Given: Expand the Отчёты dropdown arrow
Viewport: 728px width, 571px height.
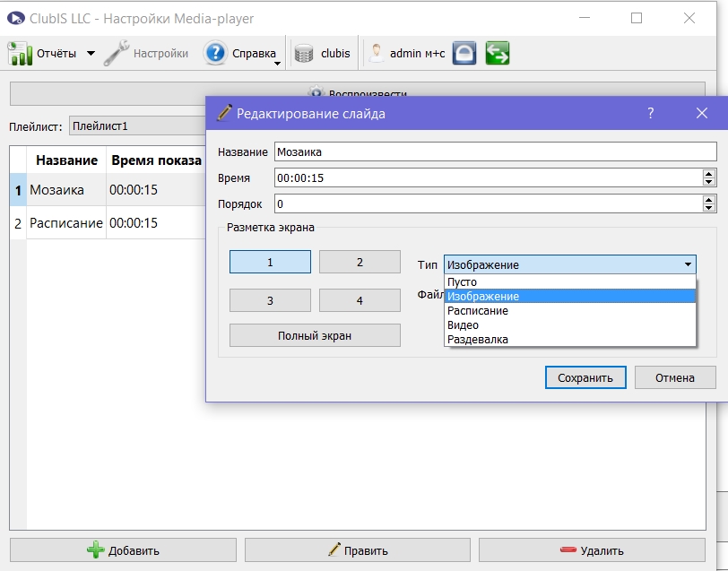Looking at the screenshot, I should (x=91, y=54).
